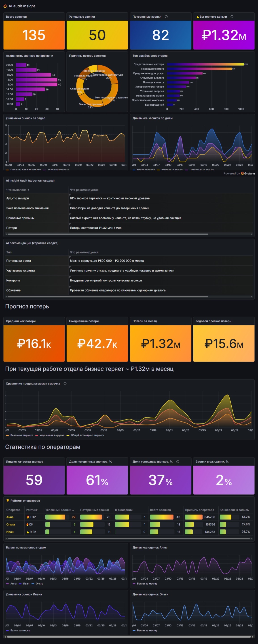
Task: Click Представление мастера bar labelled 1038
Action: pyautogui.click(x=205, y=64)
